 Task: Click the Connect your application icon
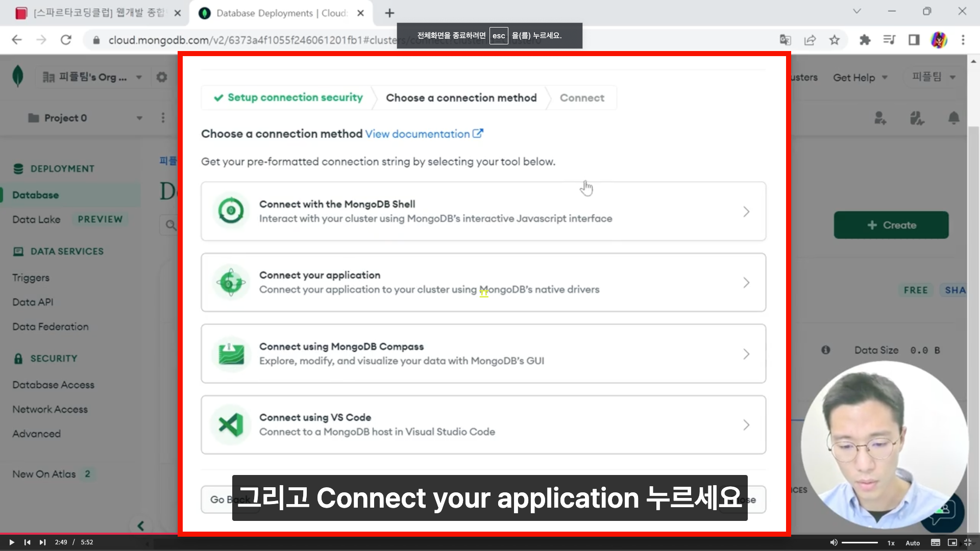pos(231,282)
